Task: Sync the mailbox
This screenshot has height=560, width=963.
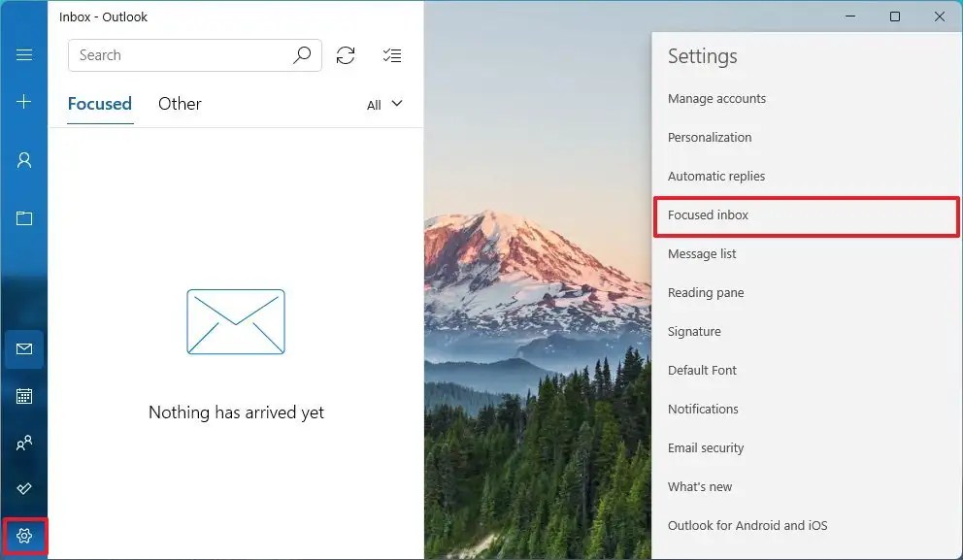Action: click(x=346, y=55)
